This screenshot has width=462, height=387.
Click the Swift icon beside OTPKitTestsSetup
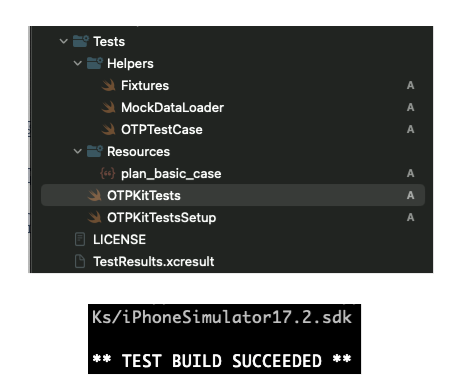(x=95, y=217)
